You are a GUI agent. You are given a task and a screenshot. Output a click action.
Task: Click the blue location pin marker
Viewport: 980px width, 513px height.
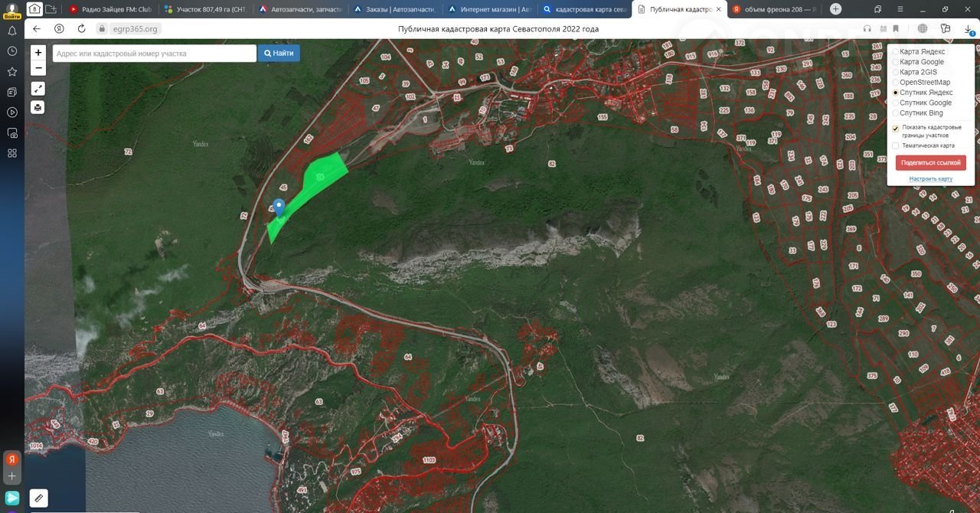279,206
